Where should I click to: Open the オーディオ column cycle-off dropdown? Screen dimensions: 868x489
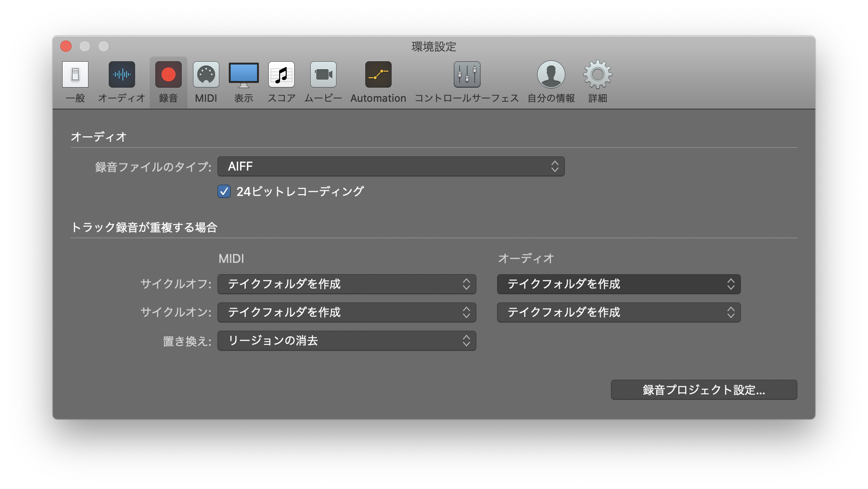pos(619,284)
